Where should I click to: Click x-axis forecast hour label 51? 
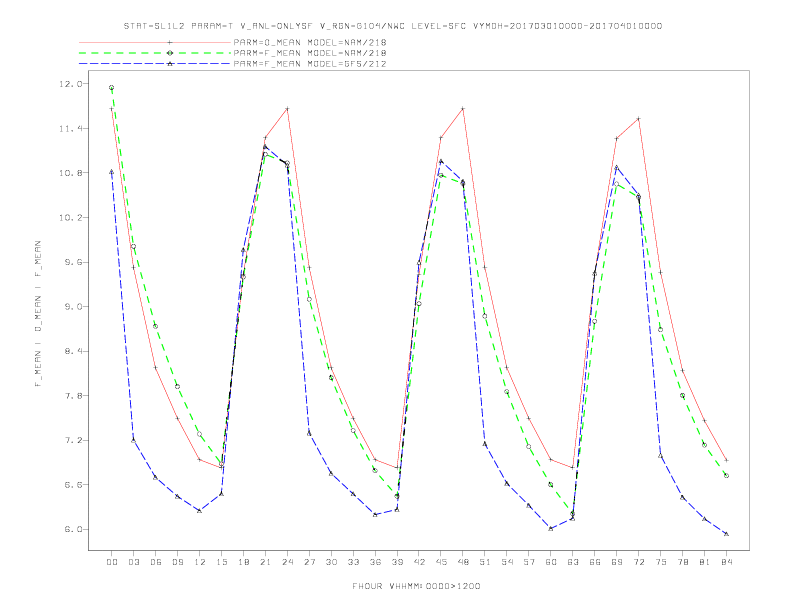pyautogui.click(x=485, y=562)
